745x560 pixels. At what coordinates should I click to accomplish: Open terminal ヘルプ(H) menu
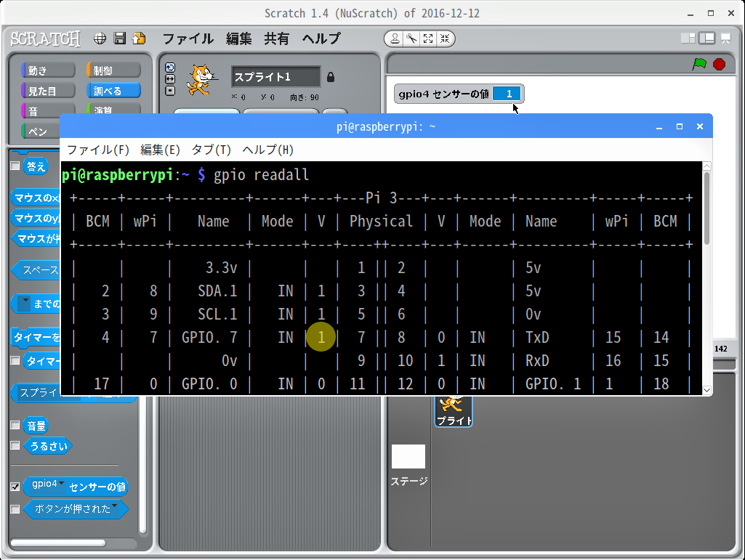coord(268,150)
